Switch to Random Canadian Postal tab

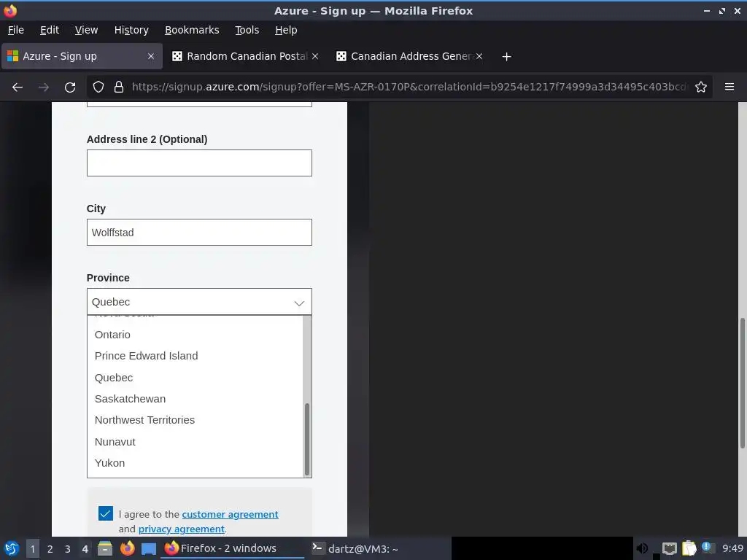245,56
